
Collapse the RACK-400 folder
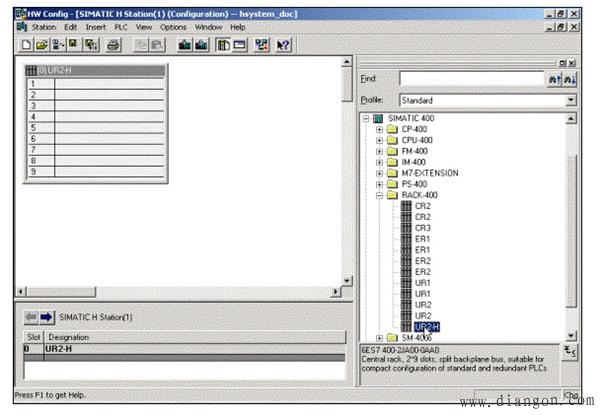[379, 195]
